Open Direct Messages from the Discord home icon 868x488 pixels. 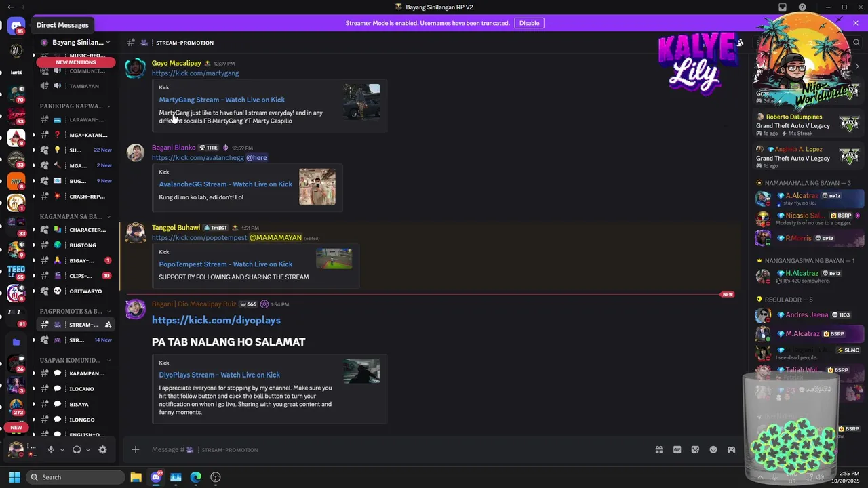[16, 26]
